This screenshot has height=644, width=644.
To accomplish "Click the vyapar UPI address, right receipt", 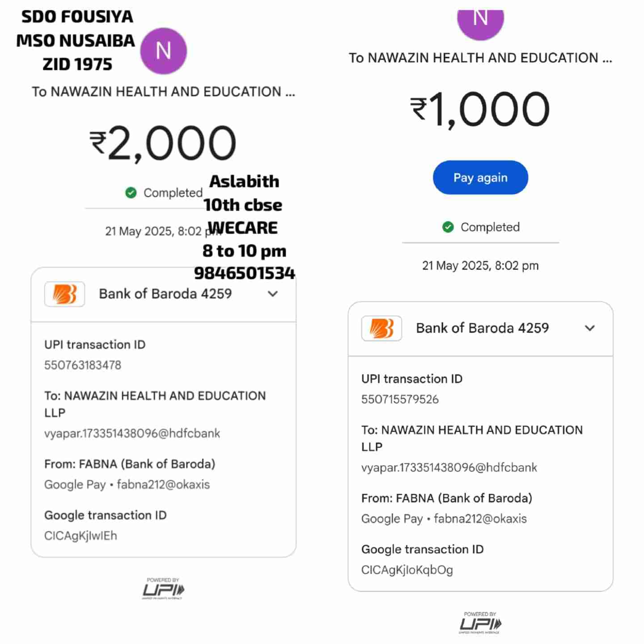I will point(449,467).
